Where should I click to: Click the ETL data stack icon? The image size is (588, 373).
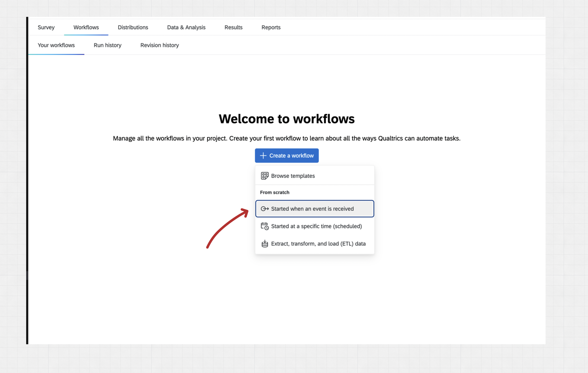click(265, 244)
